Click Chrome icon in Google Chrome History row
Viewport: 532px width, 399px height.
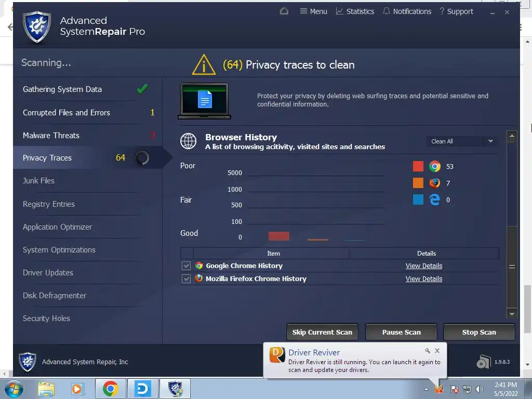[199, 265]
